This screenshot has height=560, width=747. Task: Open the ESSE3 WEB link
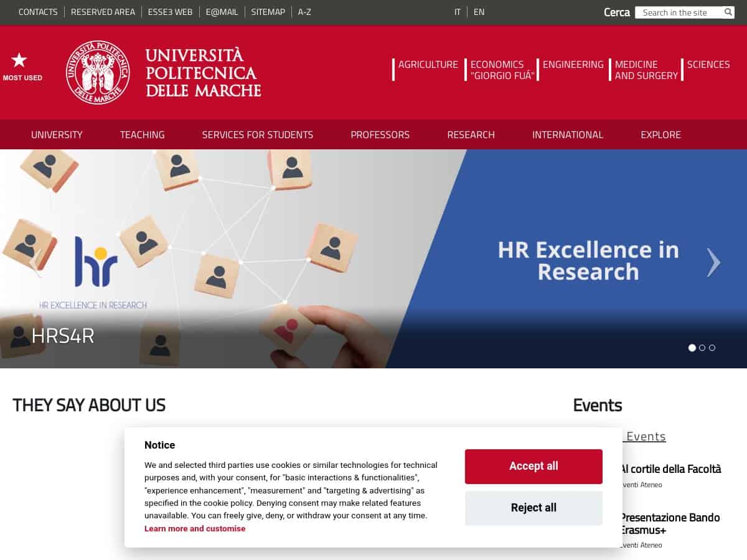click(171, 12)
